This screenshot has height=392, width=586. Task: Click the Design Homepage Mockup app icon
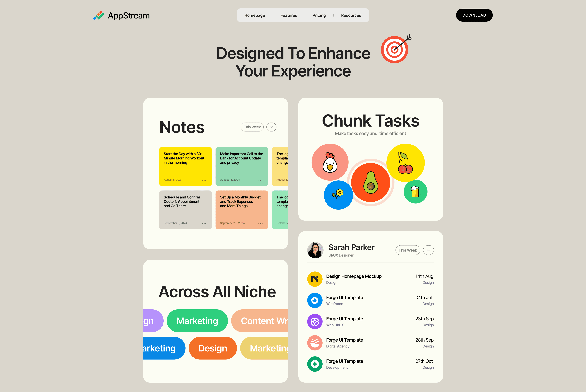point(315,279)
